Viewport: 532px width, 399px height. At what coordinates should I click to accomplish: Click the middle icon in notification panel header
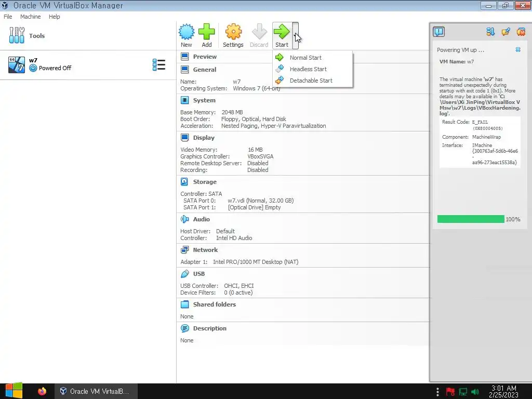pos(506,32)
